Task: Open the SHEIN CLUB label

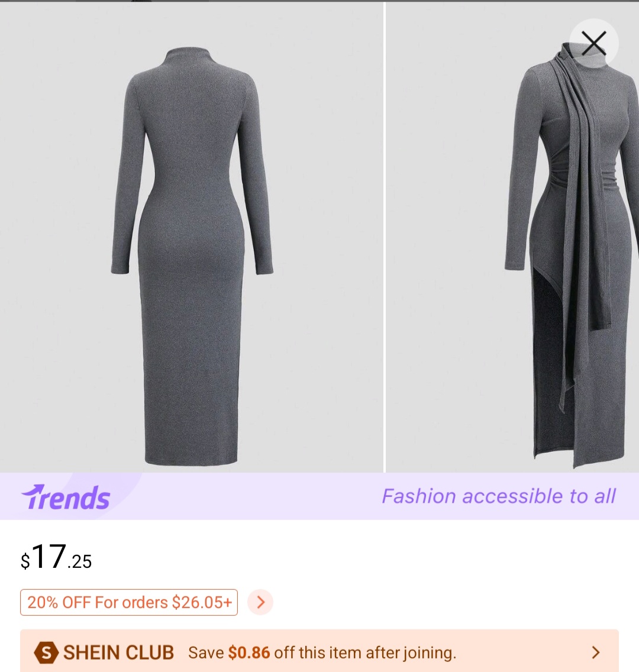Action: 118,652
